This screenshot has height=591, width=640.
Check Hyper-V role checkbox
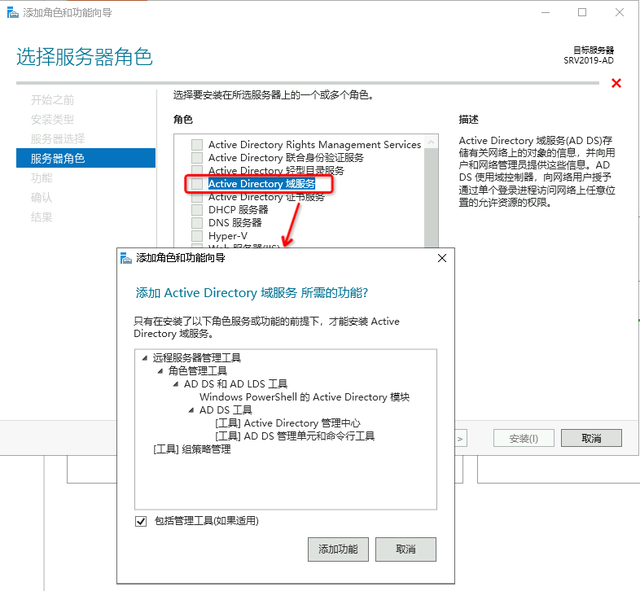coord(197,236)
